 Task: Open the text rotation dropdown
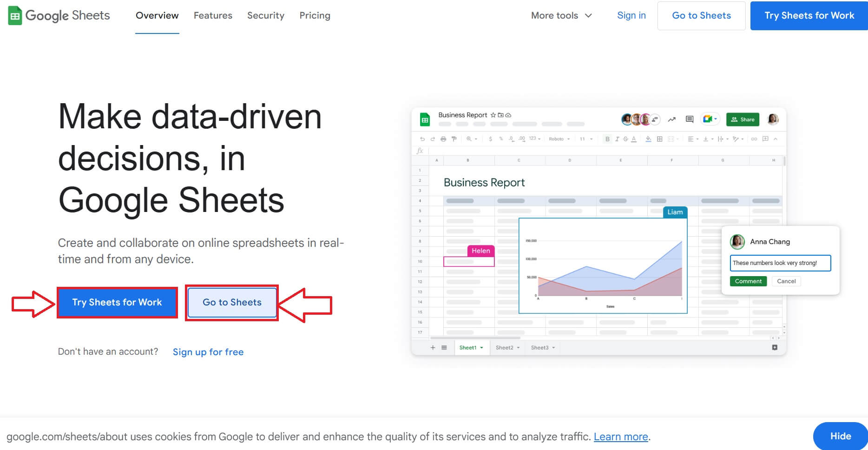pos(738,139)
